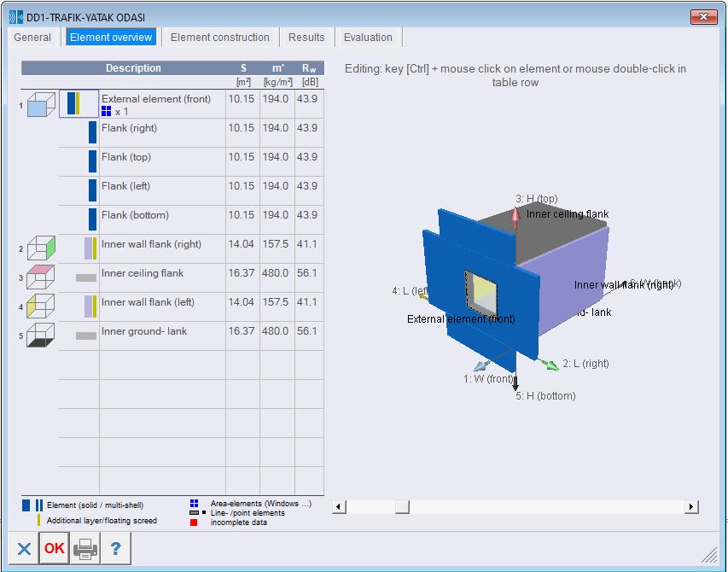Select the yellow left-wall room cube icon
The height and width of the screenshot is (572, 728).
[41, 306]
